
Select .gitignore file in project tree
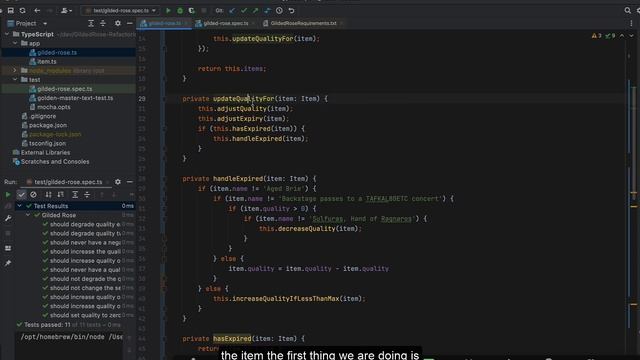pos(43,116)
